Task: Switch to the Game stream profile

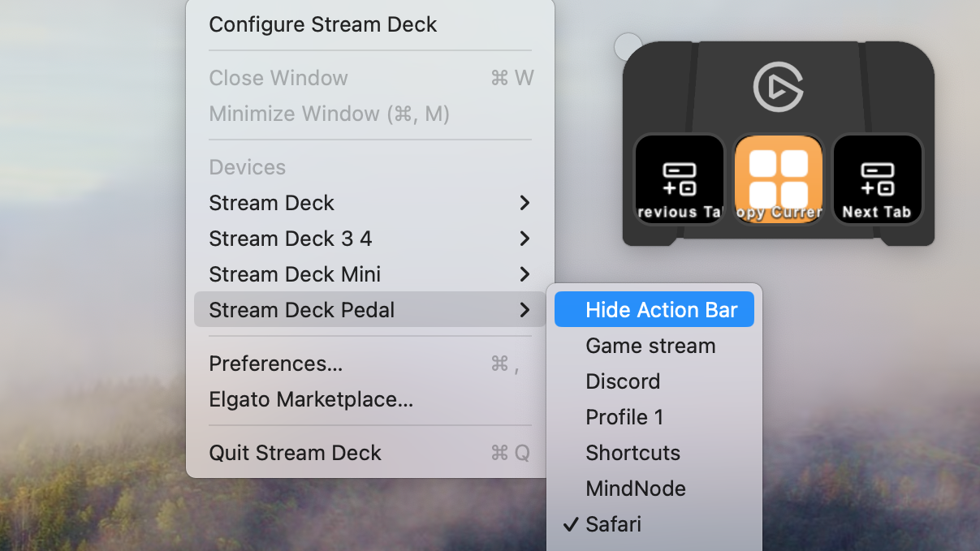Action: pyautogui.click(x=654, y=346)
